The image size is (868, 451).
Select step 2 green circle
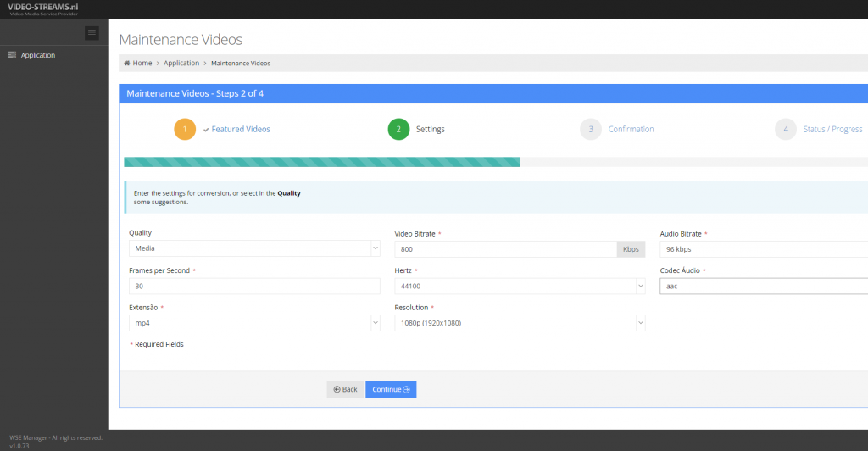pyautogui.click(x=398, y=129)
